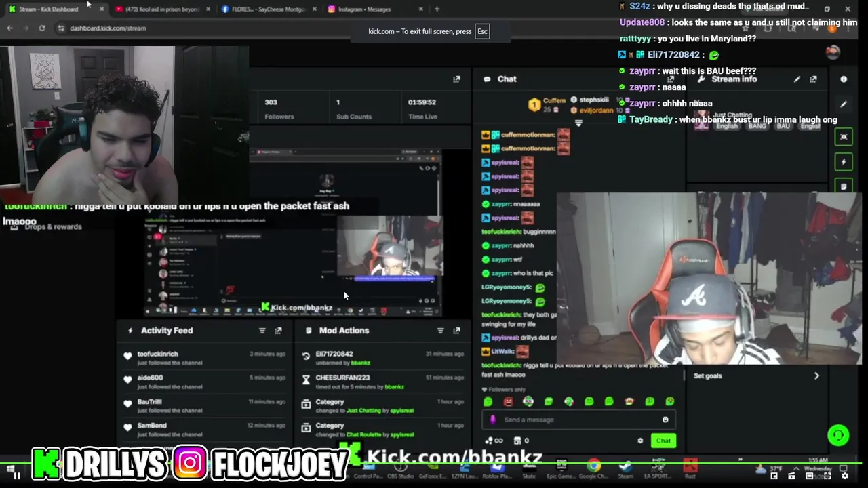Pause the video playback

click(17, 476)
